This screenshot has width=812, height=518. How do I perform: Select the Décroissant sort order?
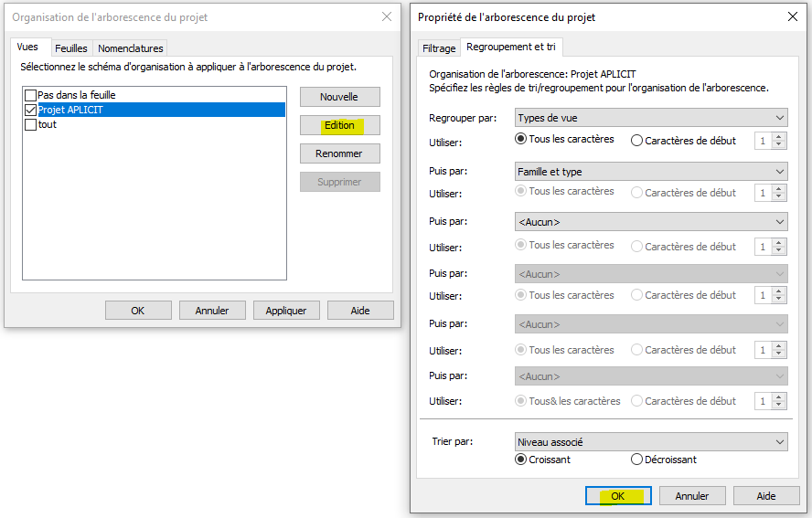(x=637, y=460)
